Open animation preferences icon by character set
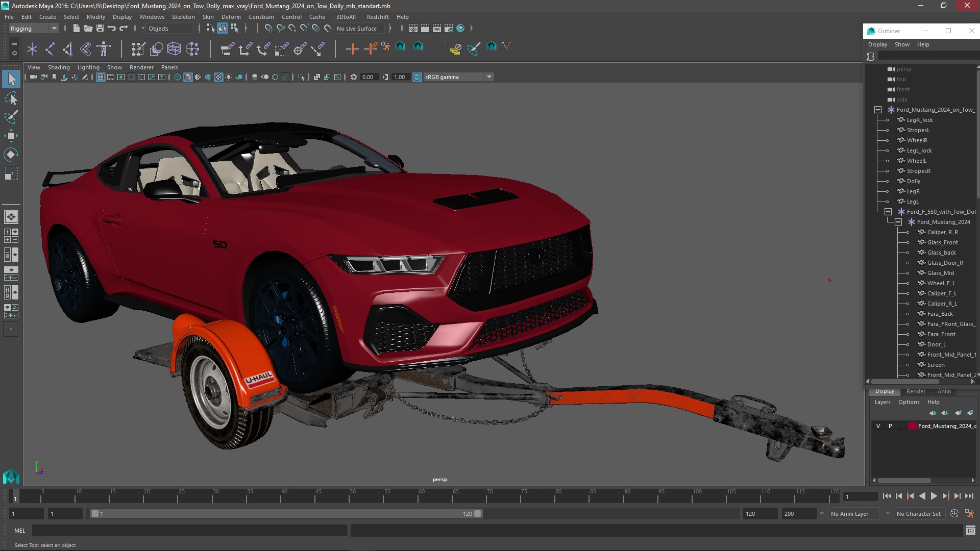Image resolution: width=980 pixels, height=551 pixels. click(969, 514)
